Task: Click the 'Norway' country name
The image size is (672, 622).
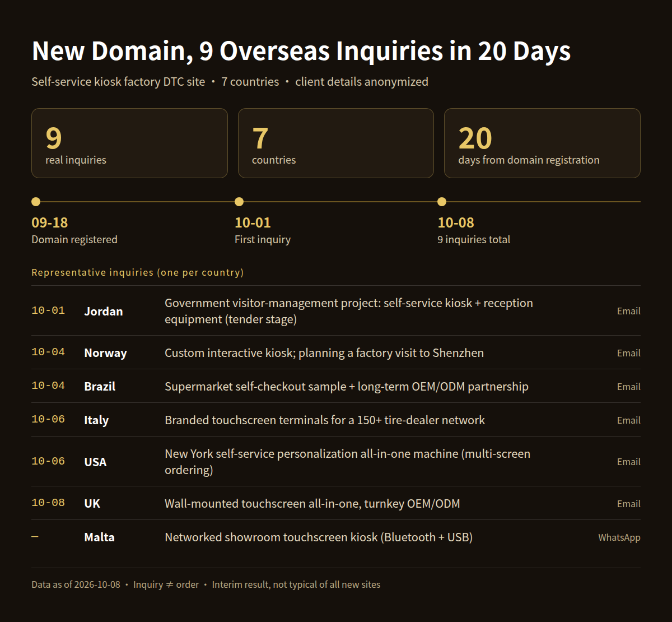Action: (106, 353)
